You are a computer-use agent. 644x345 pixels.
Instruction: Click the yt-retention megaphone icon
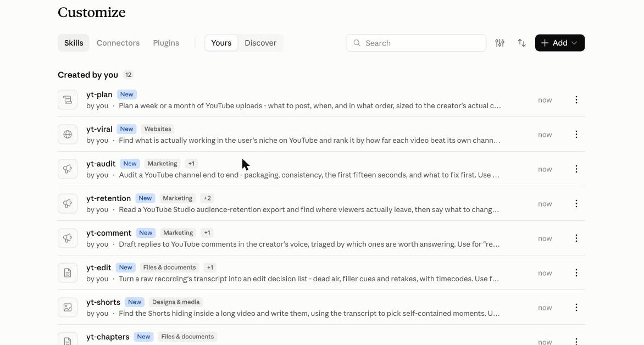point(68,203)
